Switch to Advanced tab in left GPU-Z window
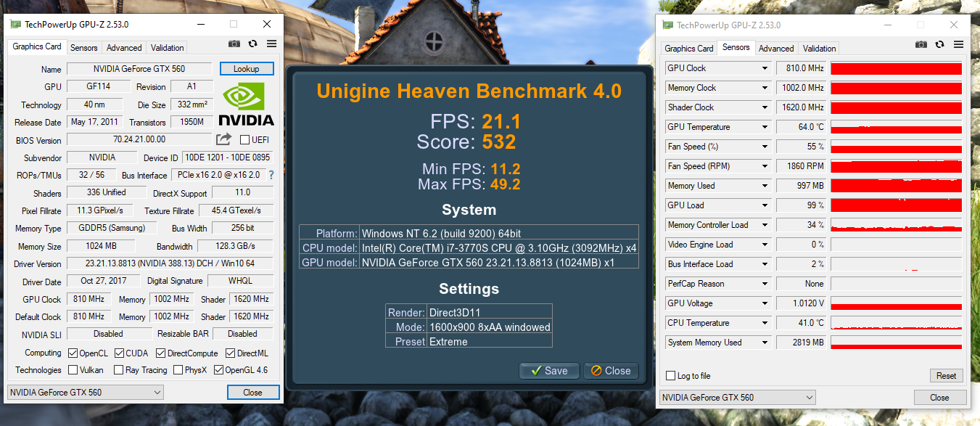 [x=124, y=48]
